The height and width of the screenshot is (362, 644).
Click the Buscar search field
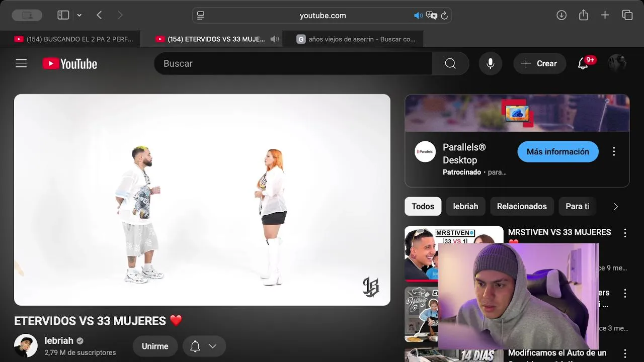click(293, 63)
